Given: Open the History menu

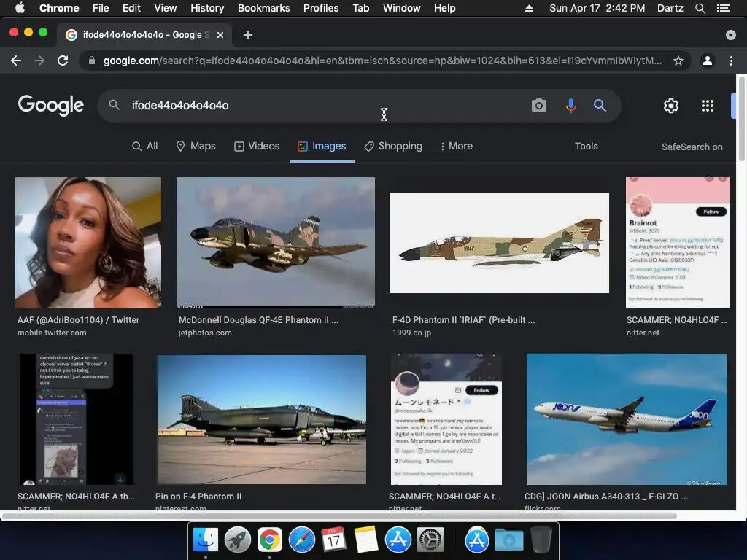Looking at the screenshot, I should click(x=207, y=8).
